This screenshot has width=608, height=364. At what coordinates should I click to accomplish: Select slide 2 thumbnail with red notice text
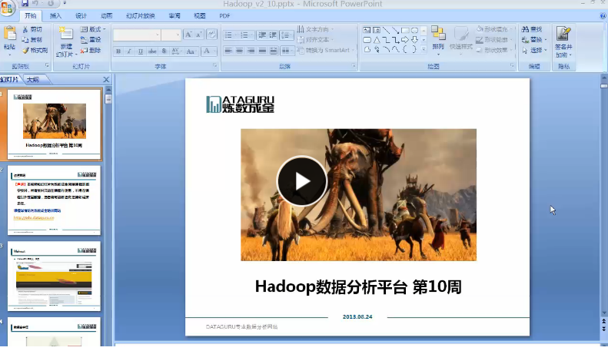click(54, 200)
